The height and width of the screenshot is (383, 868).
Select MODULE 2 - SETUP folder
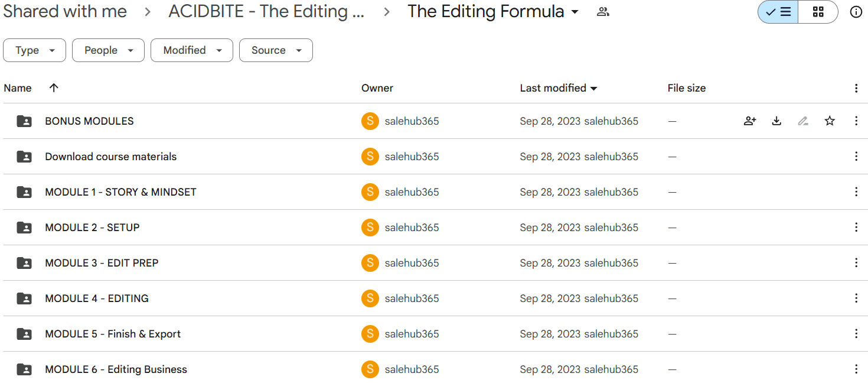pyautogui.click(x=434, y=228)
